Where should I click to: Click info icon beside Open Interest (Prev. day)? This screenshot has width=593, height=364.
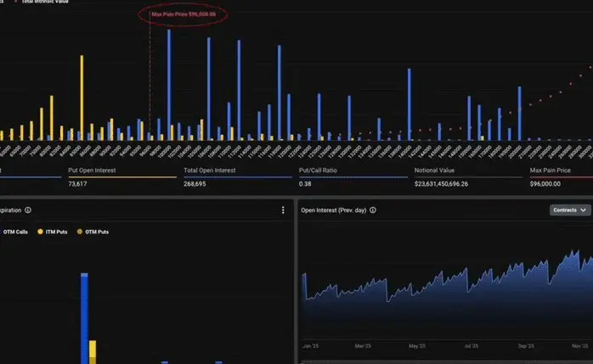373,210
